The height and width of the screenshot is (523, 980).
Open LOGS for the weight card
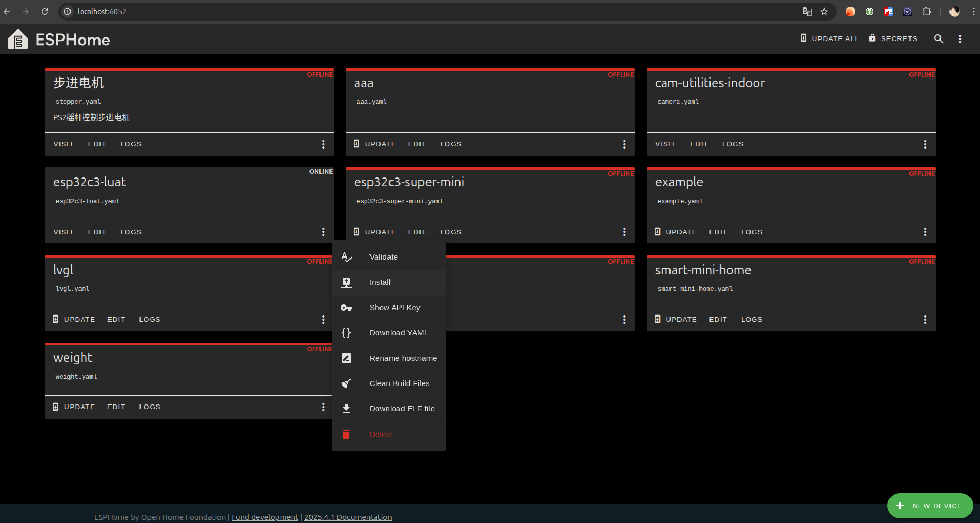click(149, 407)
